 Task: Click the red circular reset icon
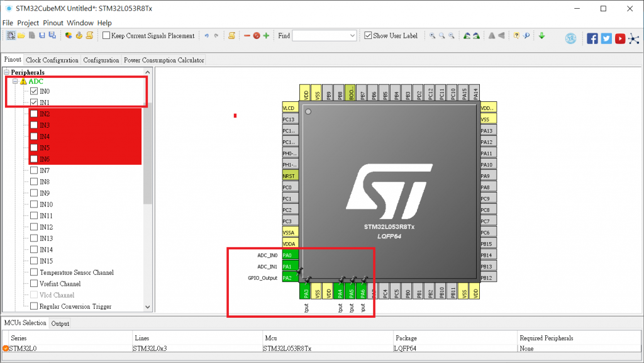tap(257, 36)
